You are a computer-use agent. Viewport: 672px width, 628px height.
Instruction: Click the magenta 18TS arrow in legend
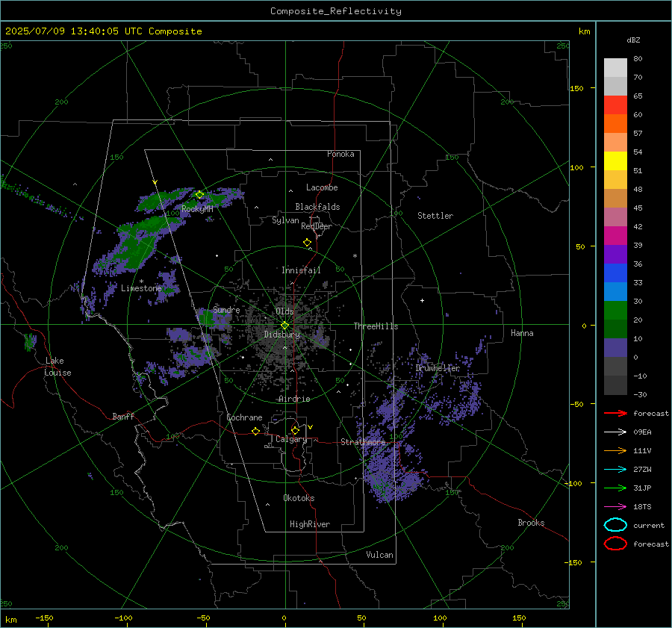click(x=615, y=507)
